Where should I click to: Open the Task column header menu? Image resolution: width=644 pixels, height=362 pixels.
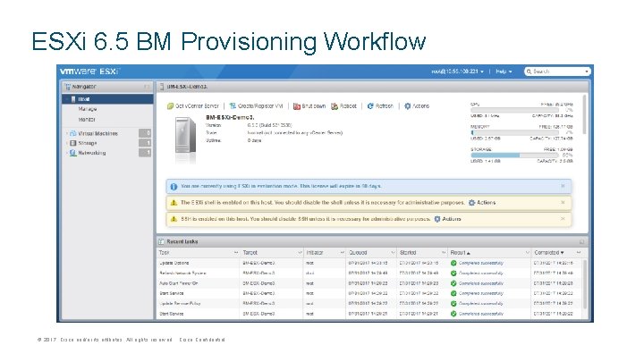[236, 252]
